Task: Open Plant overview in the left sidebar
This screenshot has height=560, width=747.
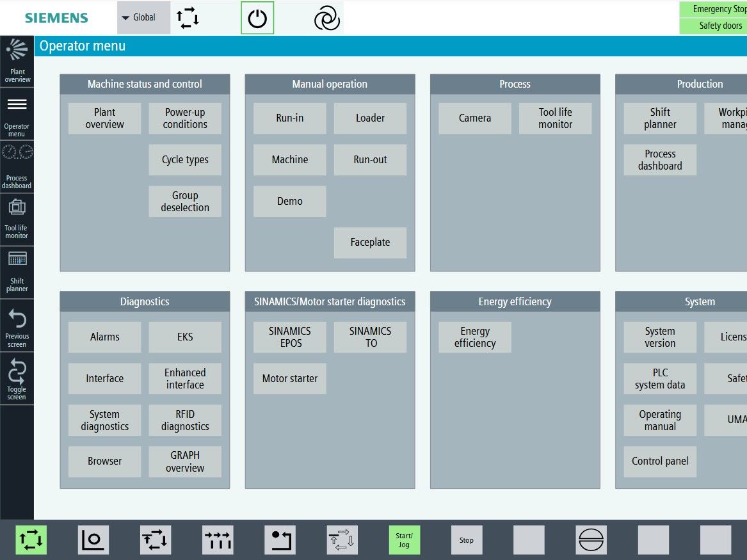Action: coord(17,61)
